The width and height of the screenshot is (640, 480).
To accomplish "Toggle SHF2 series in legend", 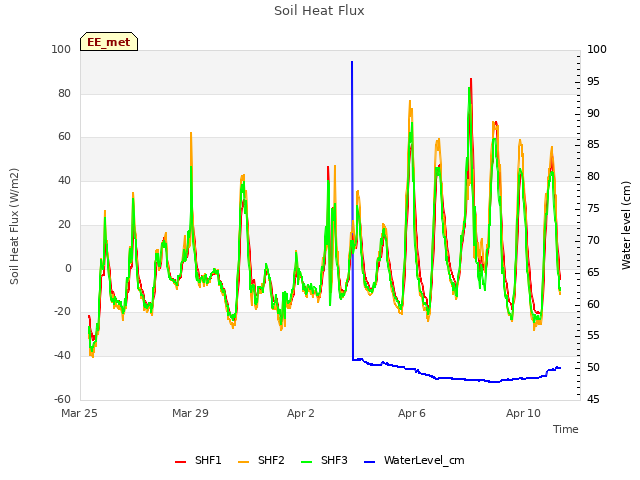I will coord(261,460).
